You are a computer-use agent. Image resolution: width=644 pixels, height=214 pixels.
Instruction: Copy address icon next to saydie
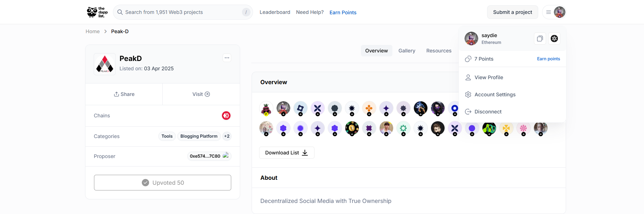tap(540, 39)
